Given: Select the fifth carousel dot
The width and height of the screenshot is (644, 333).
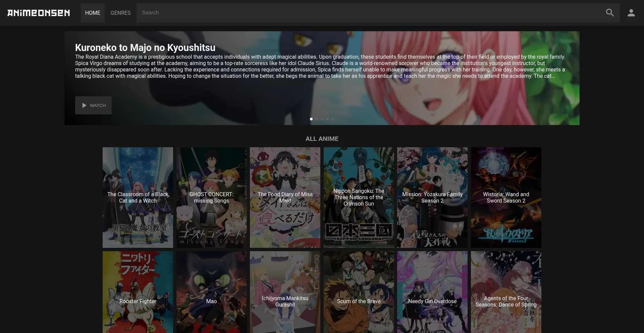Looking at the screenshot, I should 333,119.
